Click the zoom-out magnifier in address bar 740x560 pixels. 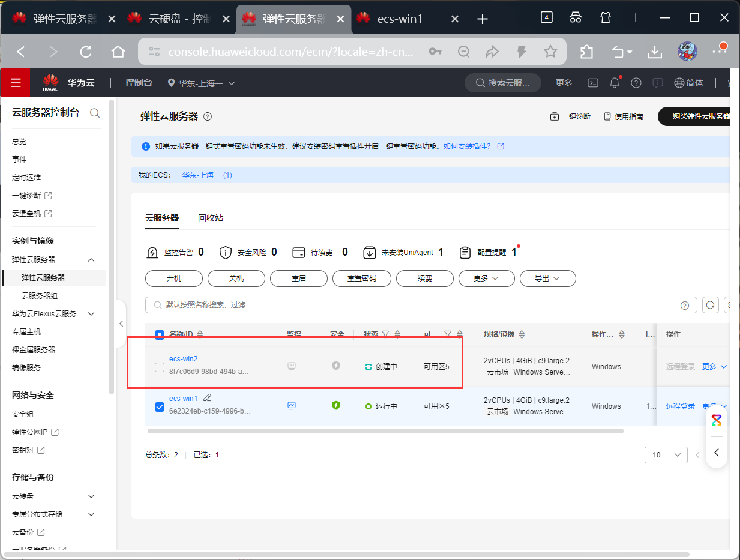[x=463, y=52]
